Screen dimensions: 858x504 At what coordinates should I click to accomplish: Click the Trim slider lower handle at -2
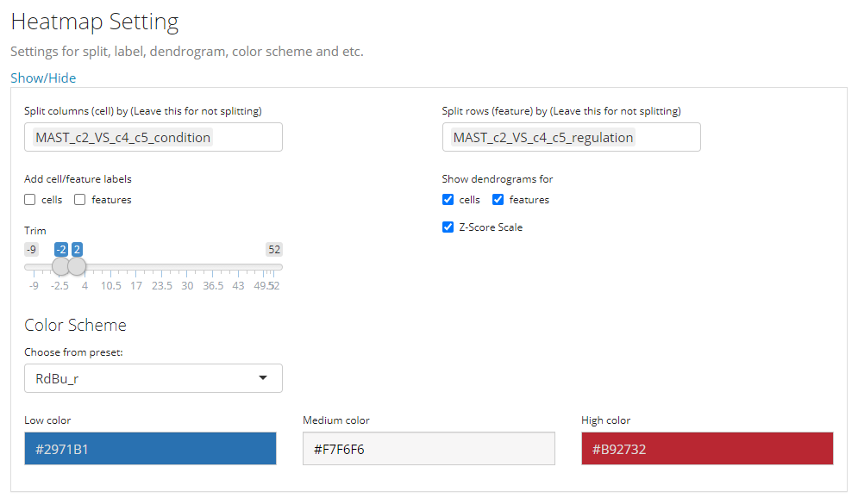coord(61,267)
